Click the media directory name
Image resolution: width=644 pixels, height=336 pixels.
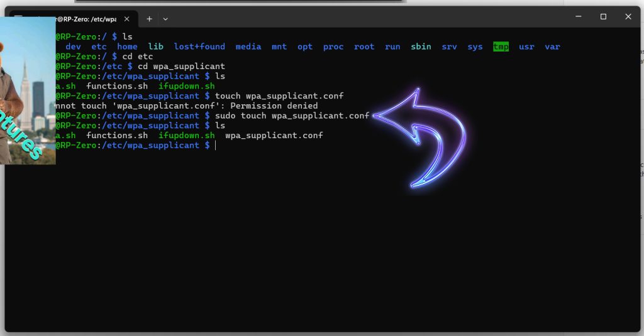tap(248, 46)
